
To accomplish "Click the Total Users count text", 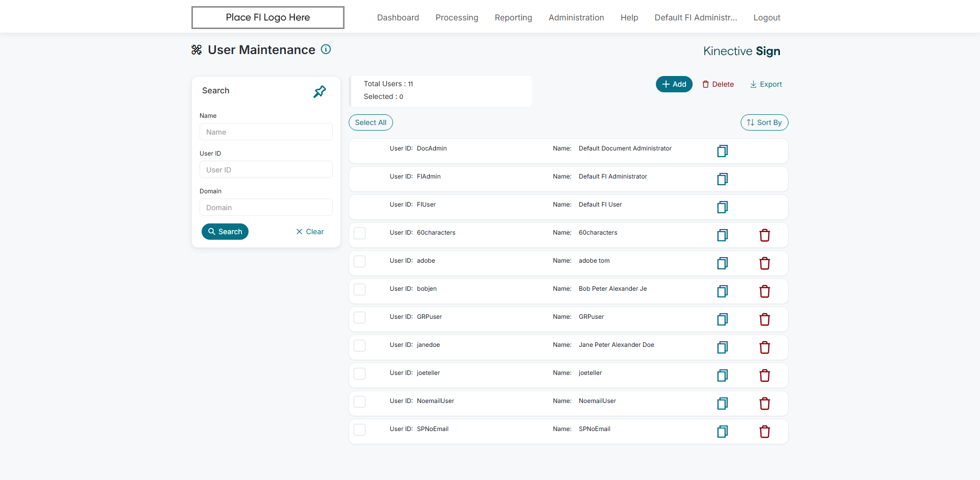I will [388, 84].
